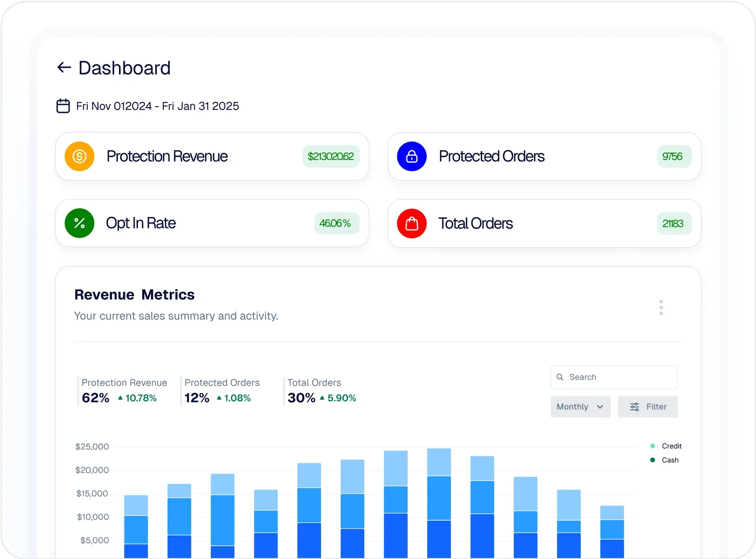Screen dimensions: 756x559
Task: Click the red shopping bag Total Orders icon
Action: [412, 223]
